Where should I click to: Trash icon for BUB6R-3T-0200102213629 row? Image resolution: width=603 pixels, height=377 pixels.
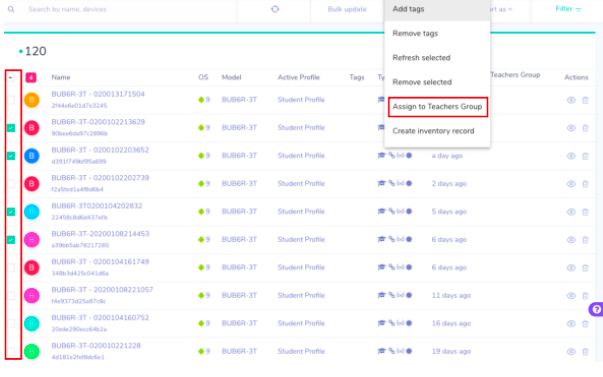585,128
